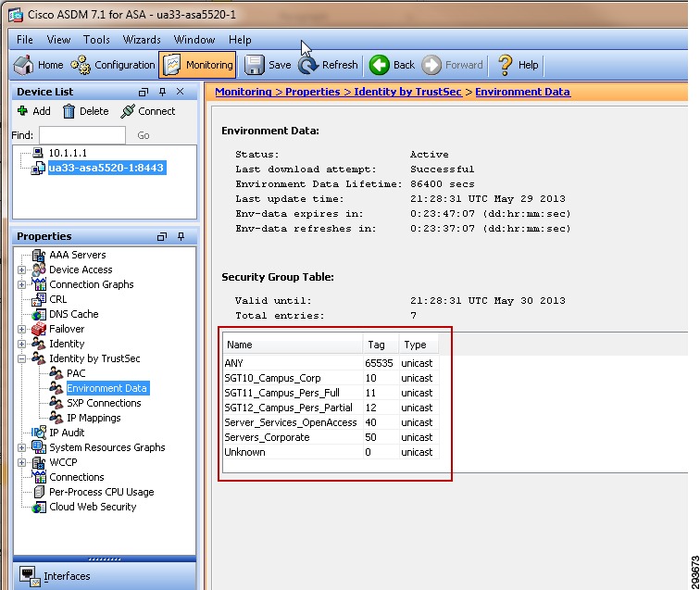
Task: Refresh the environment data
Action: [328, 65]
